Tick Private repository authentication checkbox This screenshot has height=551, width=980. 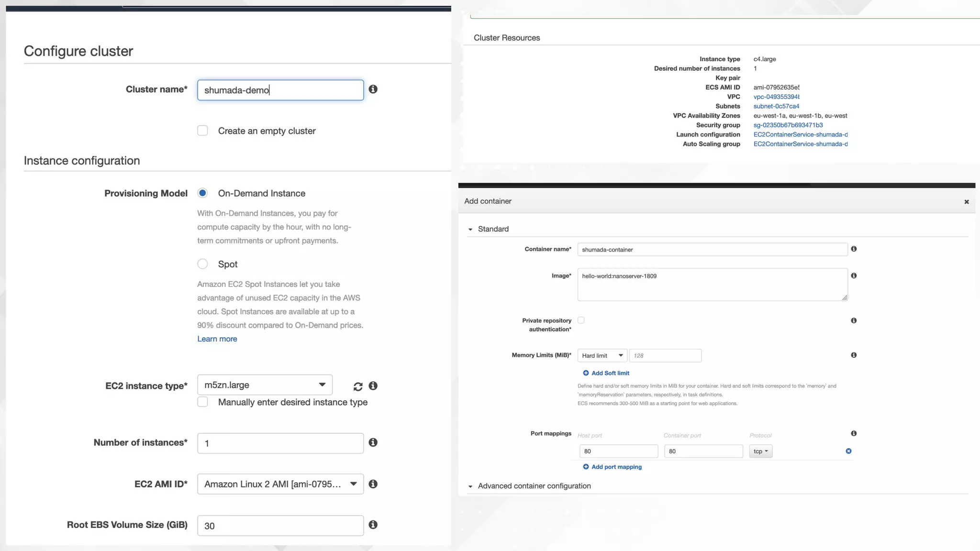pos(581,320)
